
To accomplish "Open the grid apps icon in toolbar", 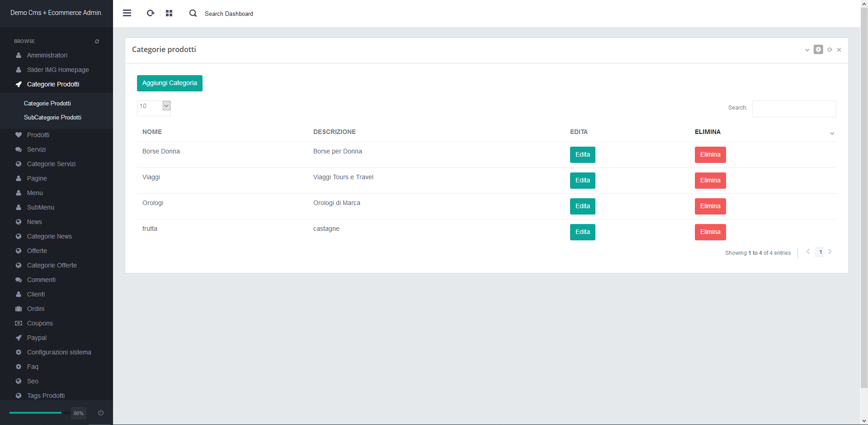I will [169, 13].
